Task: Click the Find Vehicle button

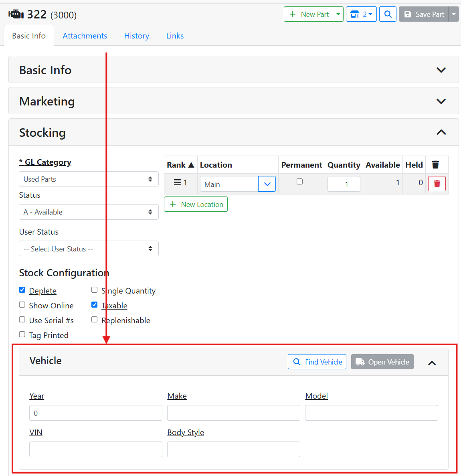Action: (x=317, y=362)
